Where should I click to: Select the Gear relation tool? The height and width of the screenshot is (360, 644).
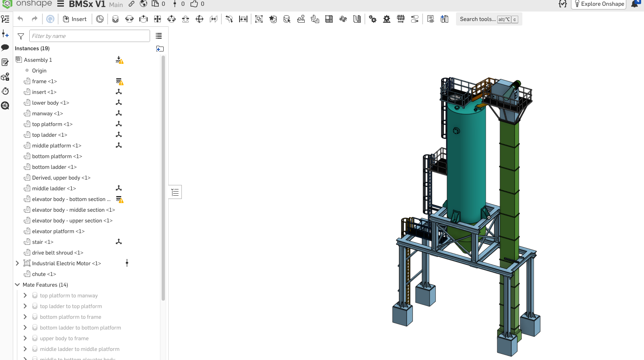tap(373, 19)
